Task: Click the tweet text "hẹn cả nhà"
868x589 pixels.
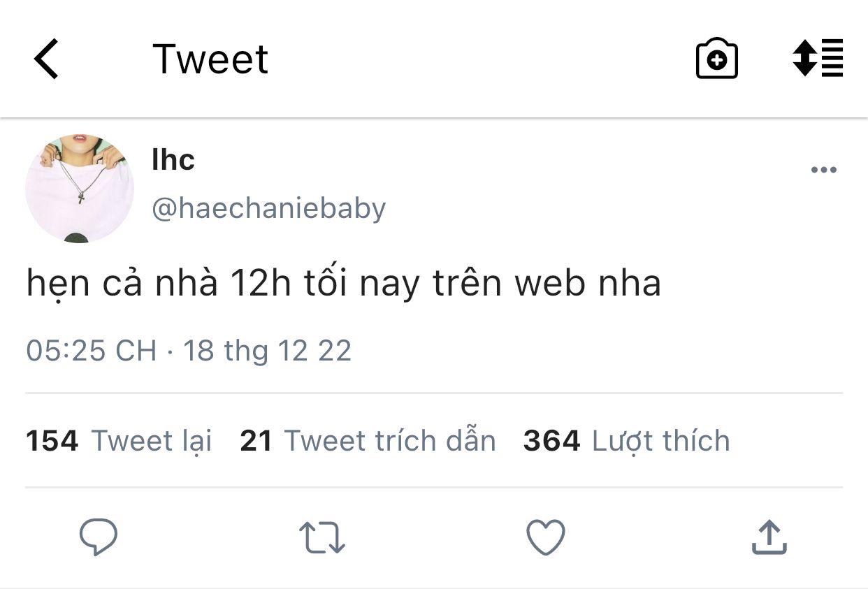Action: click(x=122, y=284)
